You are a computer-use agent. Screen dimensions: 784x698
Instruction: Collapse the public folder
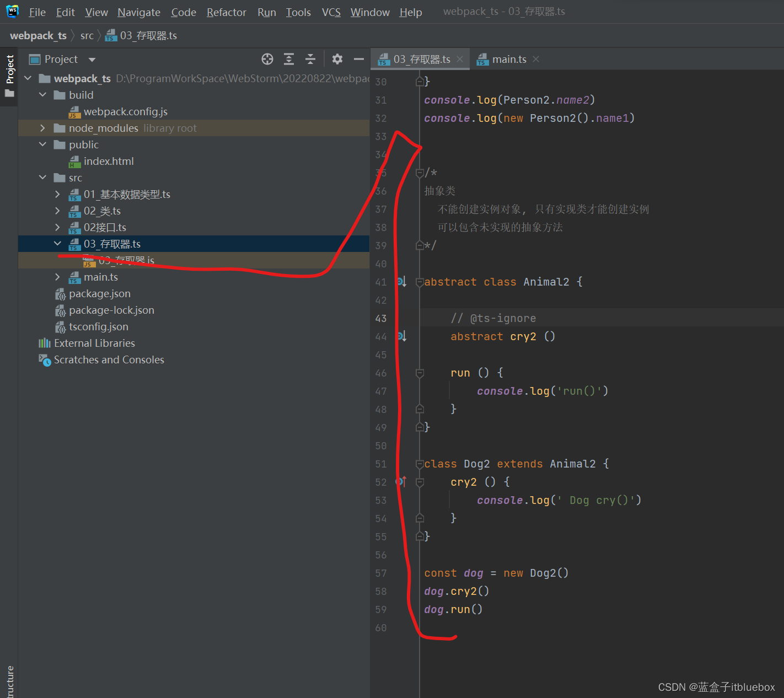click(x=43, y=144)
